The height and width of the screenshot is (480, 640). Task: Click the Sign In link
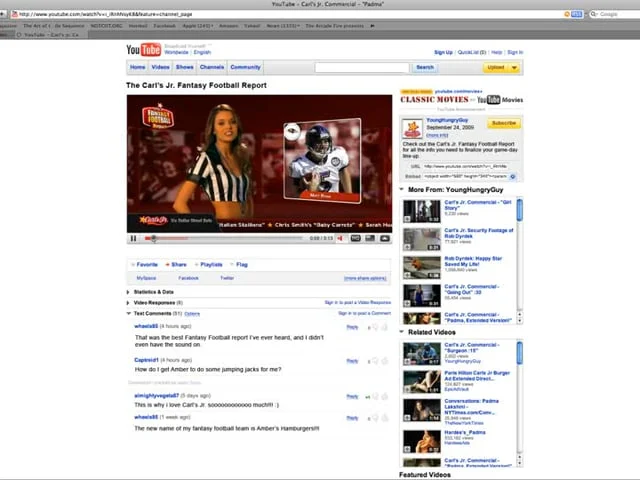pos(515,52)
